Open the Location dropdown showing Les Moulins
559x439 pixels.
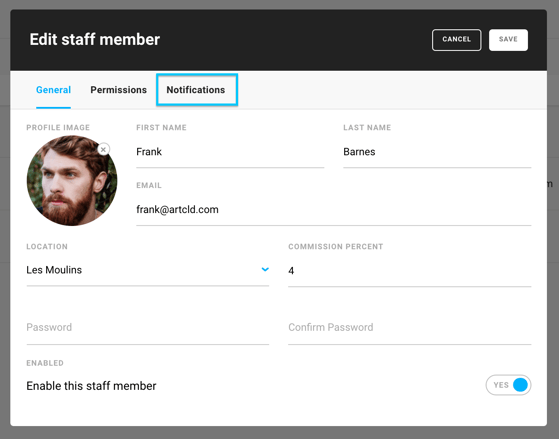(148, 270)
